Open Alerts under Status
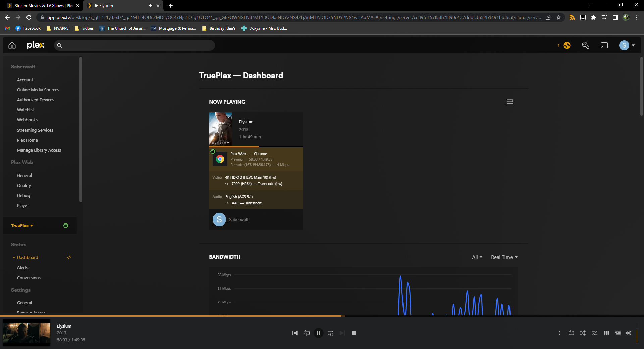 pyautogui.click(x=22, y=268)
